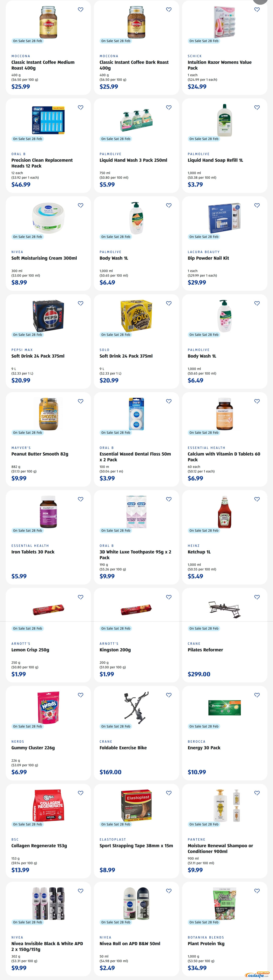Click the Arnott's Lemon Crisp product image
The height and width of the screenshot is (980, 273).
pos(48,610)
